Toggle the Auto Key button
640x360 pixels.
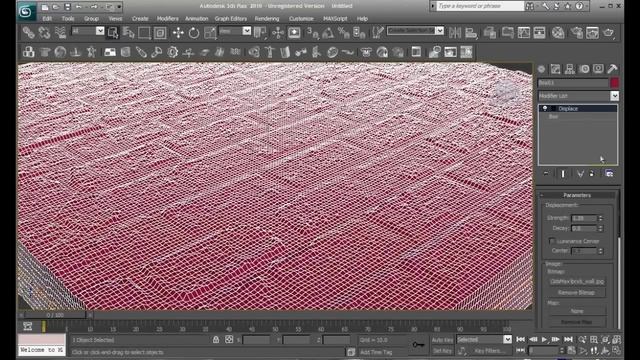(442, 340)
